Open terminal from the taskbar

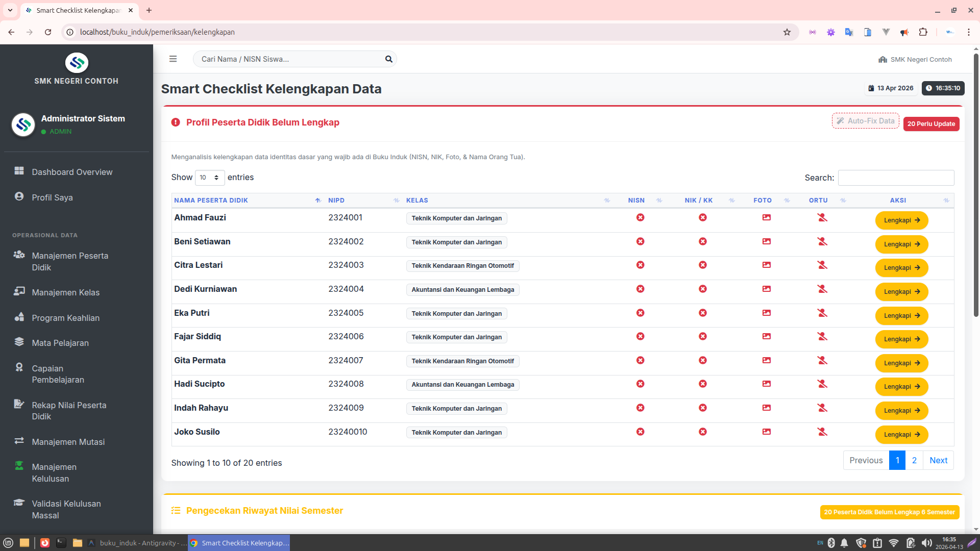[x=61, y=543]
